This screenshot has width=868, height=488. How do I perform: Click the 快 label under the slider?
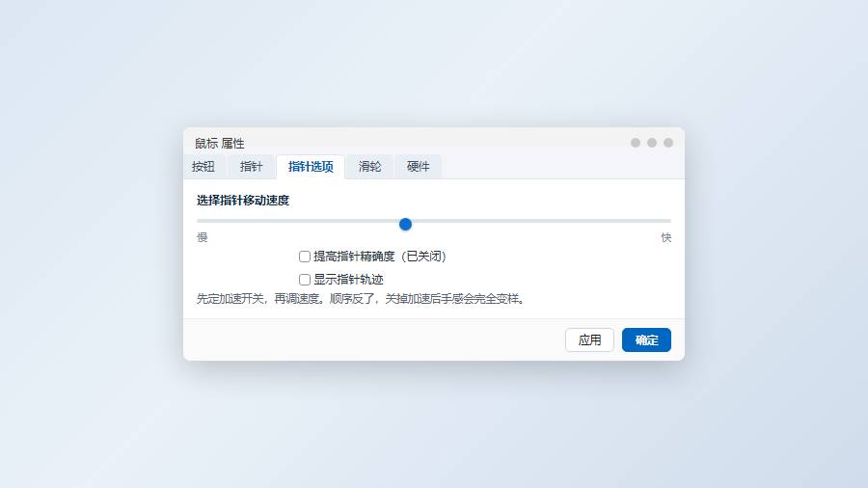[665, 237]
